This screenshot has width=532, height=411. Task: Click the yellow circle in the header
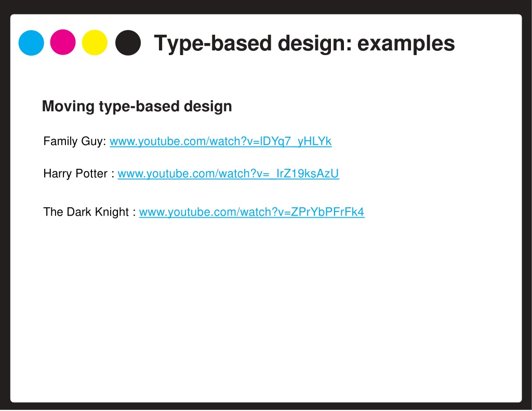click(95, 43)
